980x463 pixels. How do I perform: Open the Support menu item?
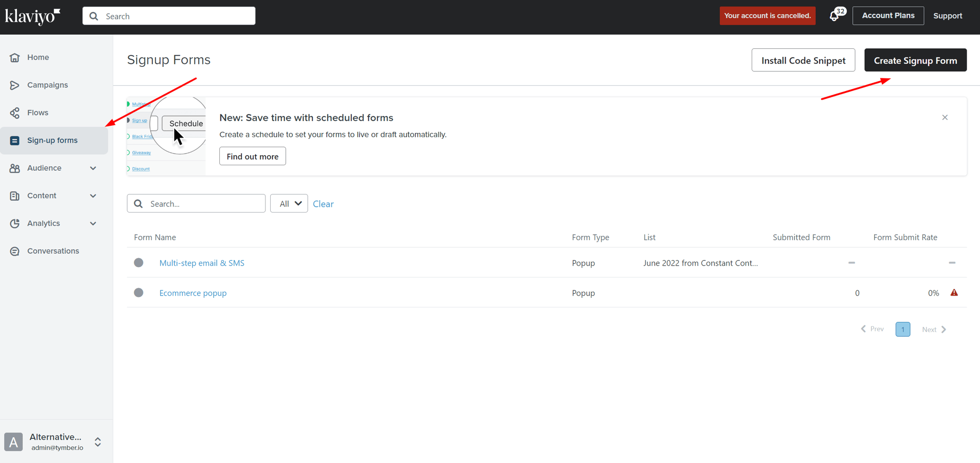[x=947, y=16]
